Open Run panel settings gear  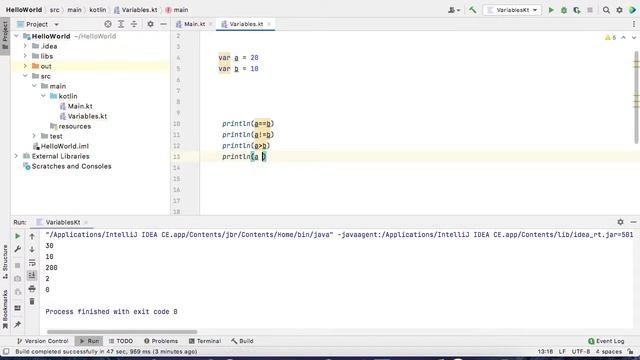click(620, 222)
